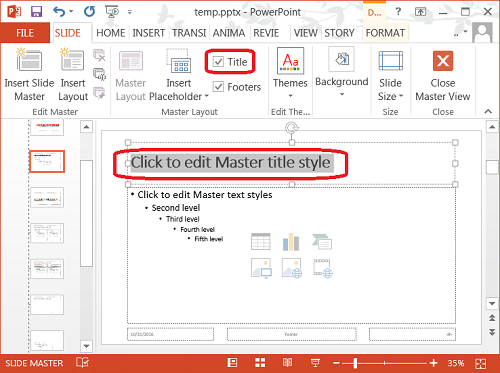500x373 pixels.
Task: Select the layout thumbnail just below the highlighted one
Action: tap(47, 197)
